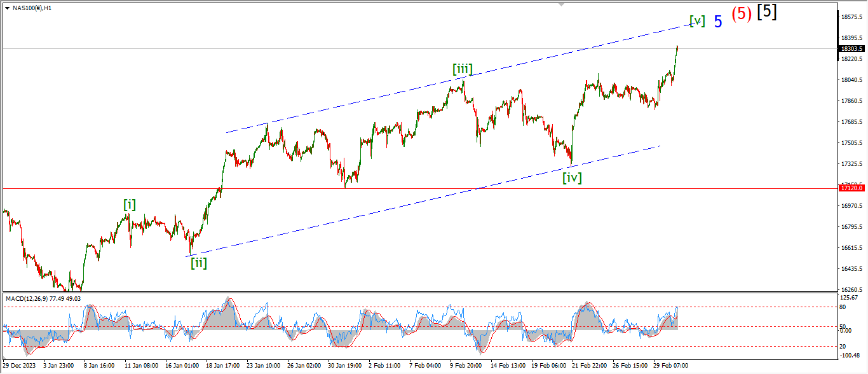The image size is (868, 374).
Task: Select the green [iv] wave label
Action: (x=572, y=178)
